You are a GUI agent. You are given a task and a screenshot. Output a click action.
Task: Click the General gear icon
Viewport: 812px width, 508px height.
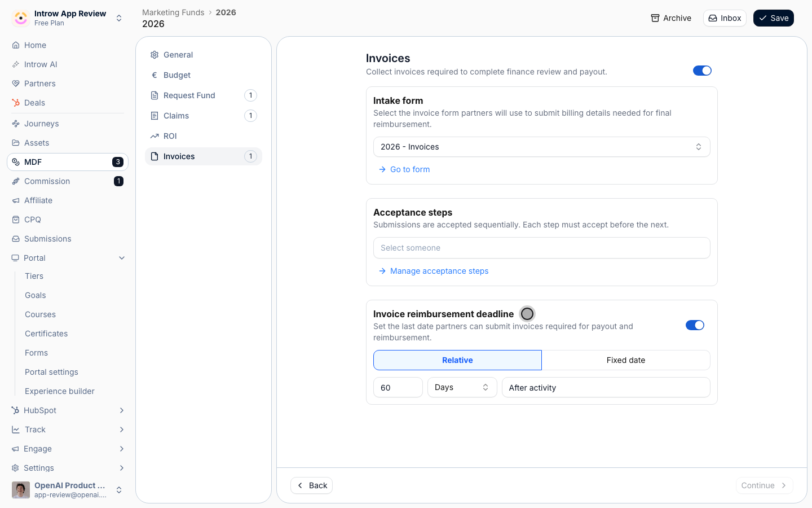click(x=155, y=55)
